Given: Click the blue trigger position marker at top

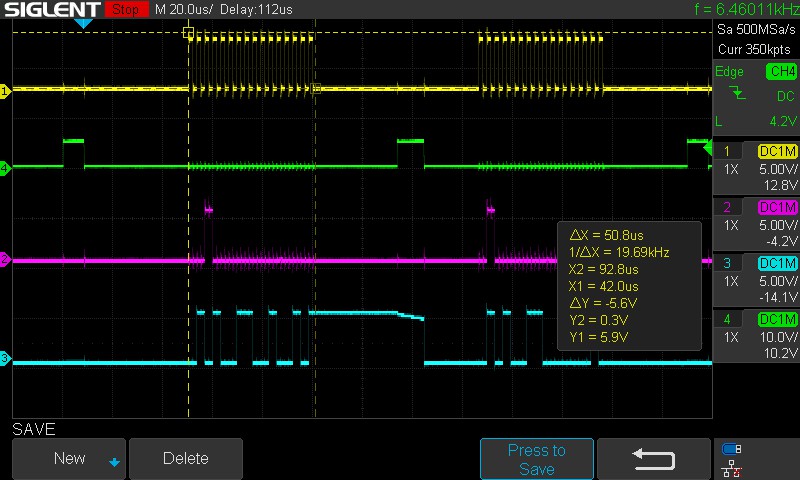Looking at the screenshot, I should (x=85, y=22).
